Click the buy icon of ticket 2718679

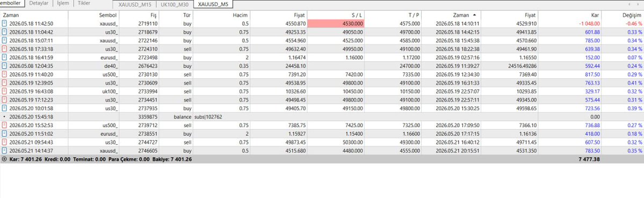pyautogui.click(x=4, y=32)
